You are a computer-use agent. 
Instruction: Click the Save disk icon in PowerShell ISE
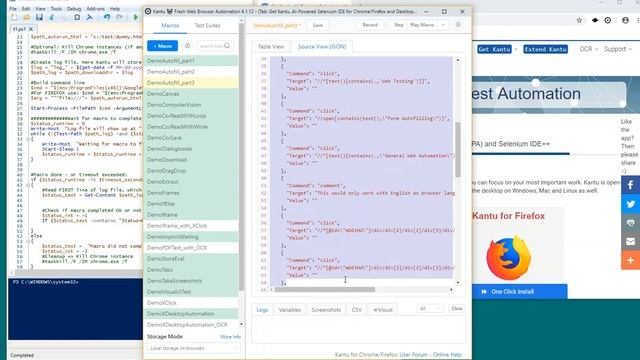click(x=39, y=17)
